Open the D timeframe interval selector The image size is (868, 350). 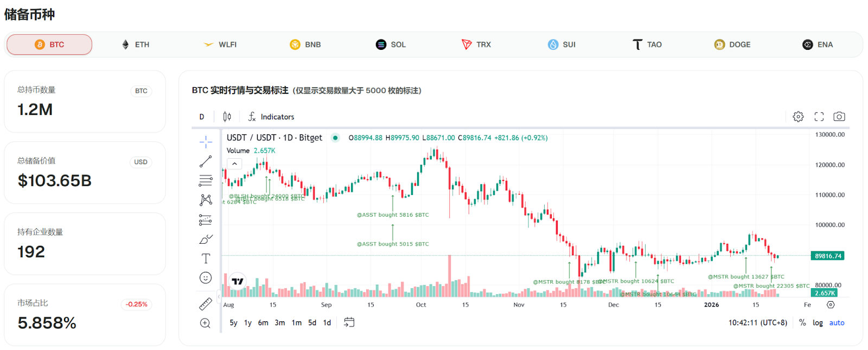pyautogui.click(x=201, y=116)
